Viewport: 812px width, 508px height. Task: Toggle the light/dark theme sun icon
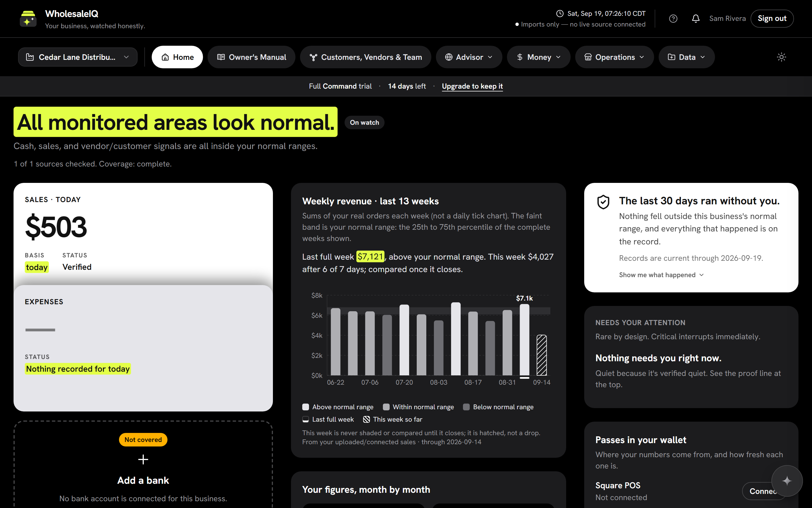782,57
